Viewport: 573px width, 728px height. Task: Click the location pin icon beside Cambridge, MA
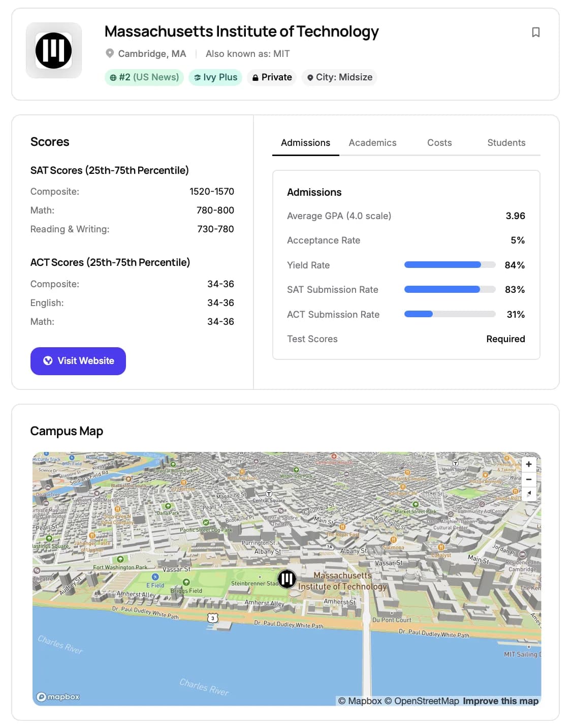click(x=109, y=53)
